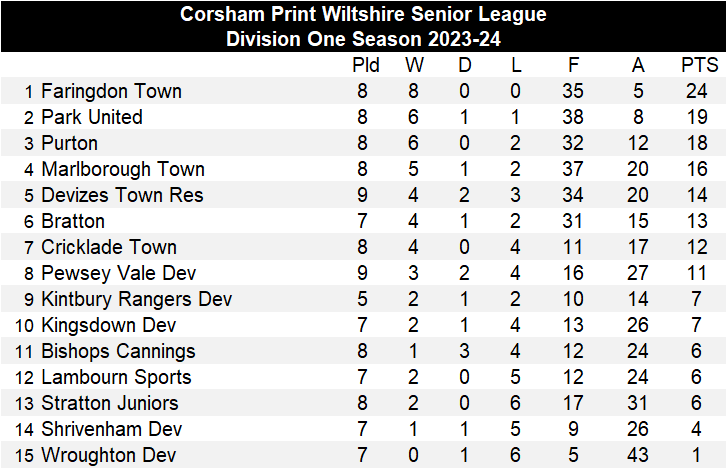This screenshot has height=468, width=726.
Task: Select the Pld column header
Action: point(366,66)
